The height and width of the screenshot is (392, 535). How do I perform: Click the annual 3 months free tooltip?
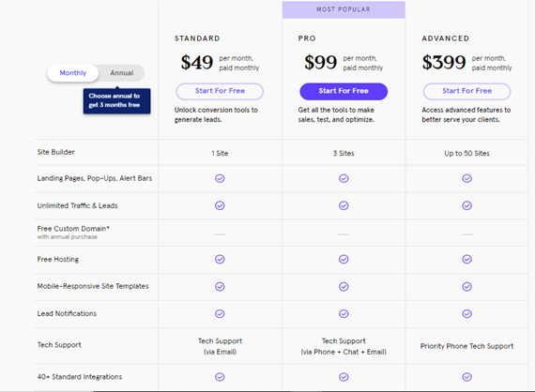pos(116,101)
